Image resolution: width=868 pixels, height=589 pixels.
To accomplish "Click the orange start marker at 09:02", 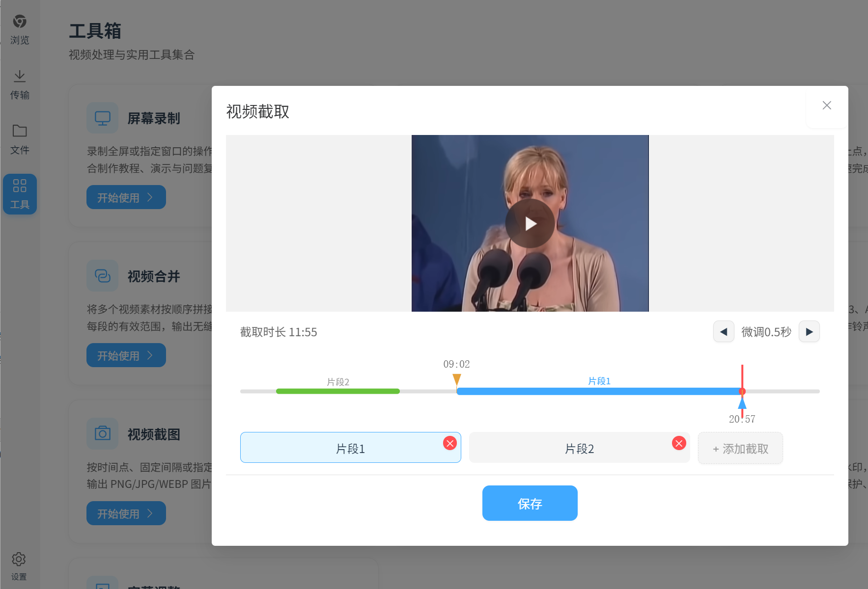I will pos(457,379).
